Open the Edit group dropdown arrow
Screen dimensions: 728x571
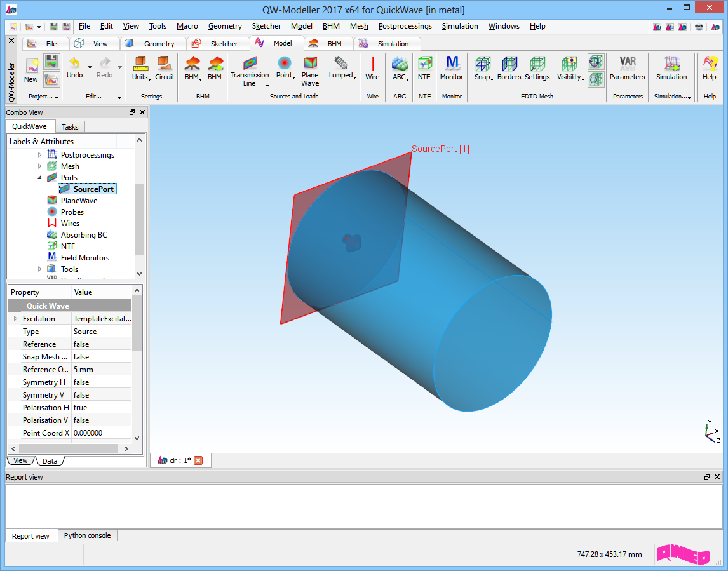119,97
